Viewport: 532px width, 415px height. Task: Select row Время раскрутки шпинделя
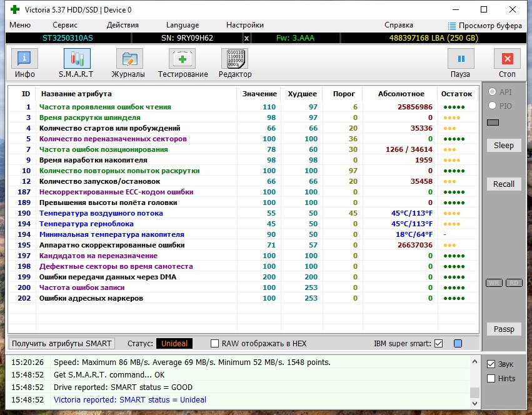coord(243,117)
